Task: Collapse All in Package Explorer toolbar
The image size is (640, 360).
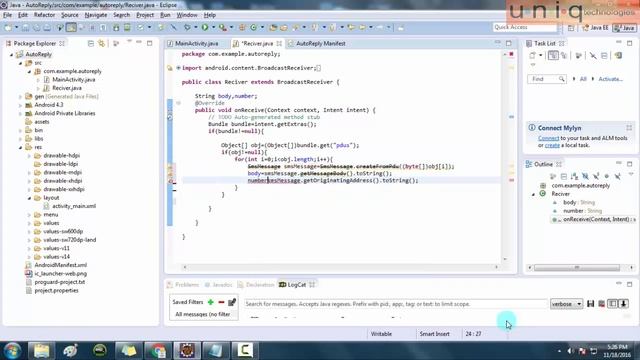Action: click(91, 43)
